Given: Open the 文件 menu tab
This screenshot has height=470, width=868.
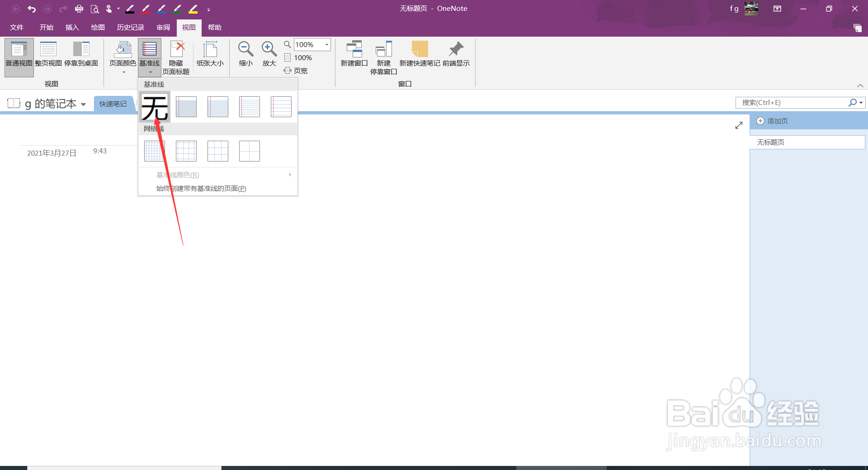Looking at the screenshot, I should tap(17, 28).
